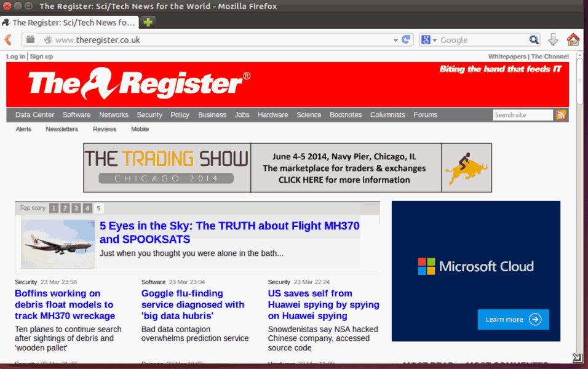Open the Reviews link

[x=105, y=129]
